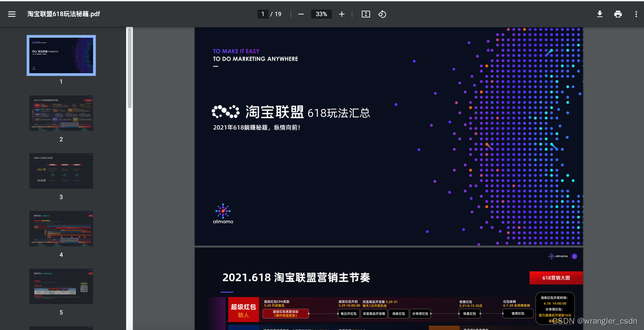Zoom in with the plus icon
Screen dimensions: 644x330
[342, 14]
